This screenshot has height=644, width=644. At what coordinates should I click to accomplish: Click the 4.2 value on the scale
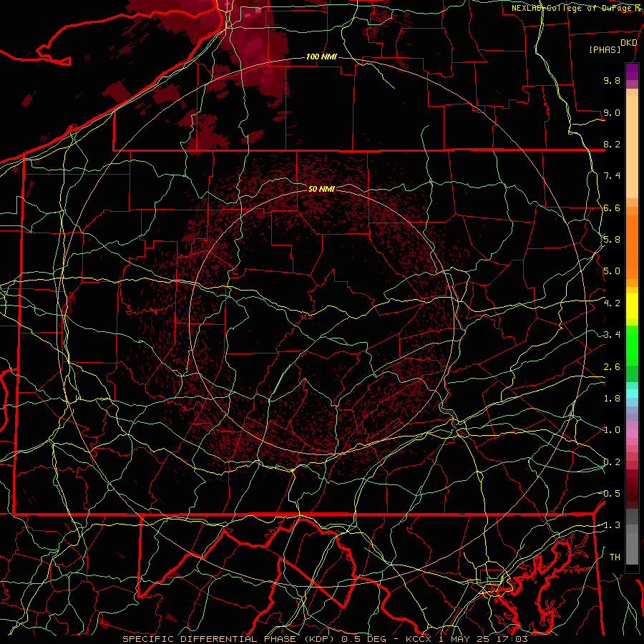pos(612,303)
